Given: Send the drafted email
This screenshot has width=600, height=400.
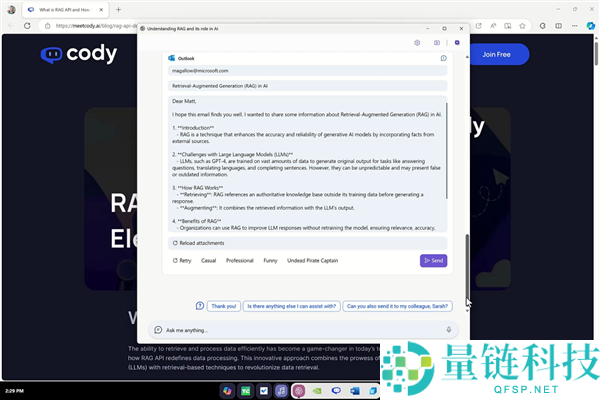Looking at the screenshot, I should point(433,261).
